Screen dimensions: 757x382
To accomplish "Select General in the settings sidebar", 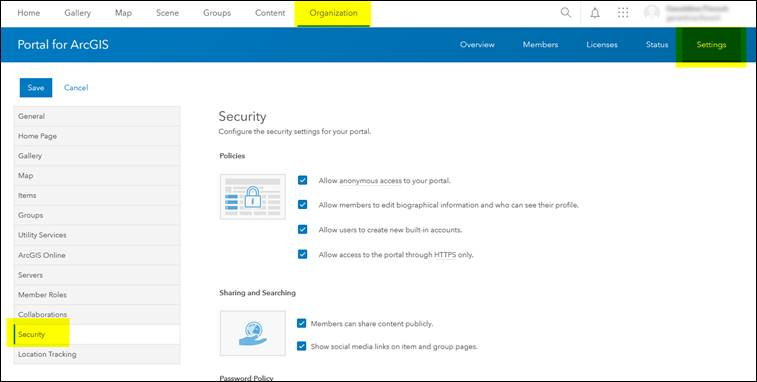I will coord(97,116).
